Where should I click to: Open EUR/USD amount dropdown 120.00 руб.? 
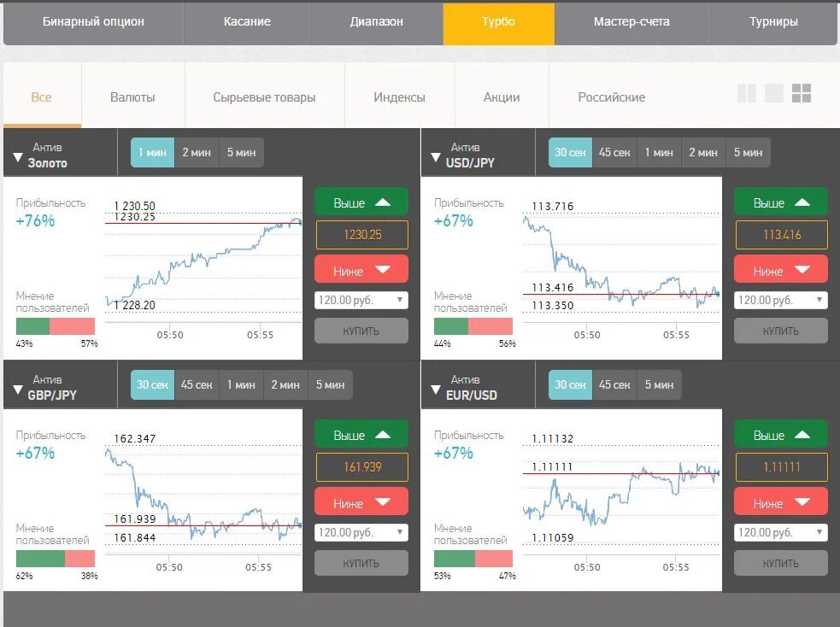[x=780, y=532]
